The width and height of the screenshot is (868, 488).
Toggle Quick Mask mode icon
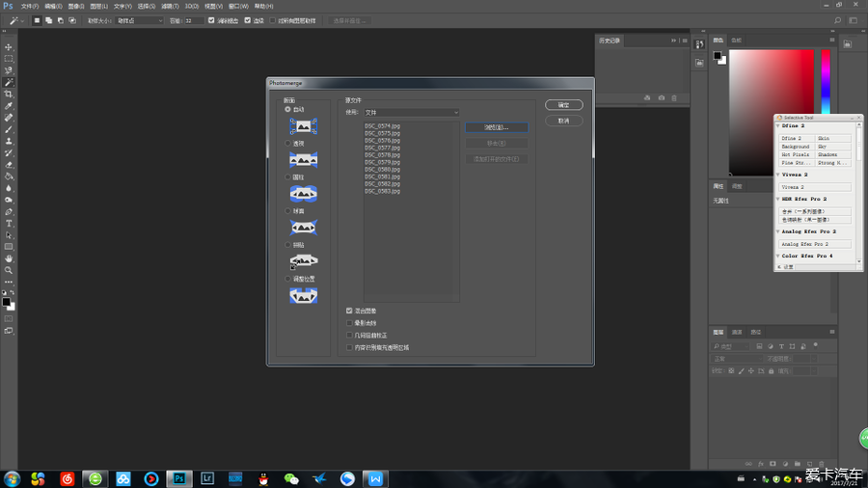pyautogui.click(x=9, y=319)
